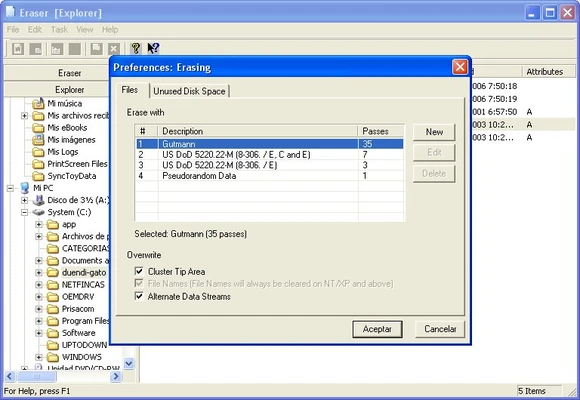Click the WINDOWS folder icon

53,357
